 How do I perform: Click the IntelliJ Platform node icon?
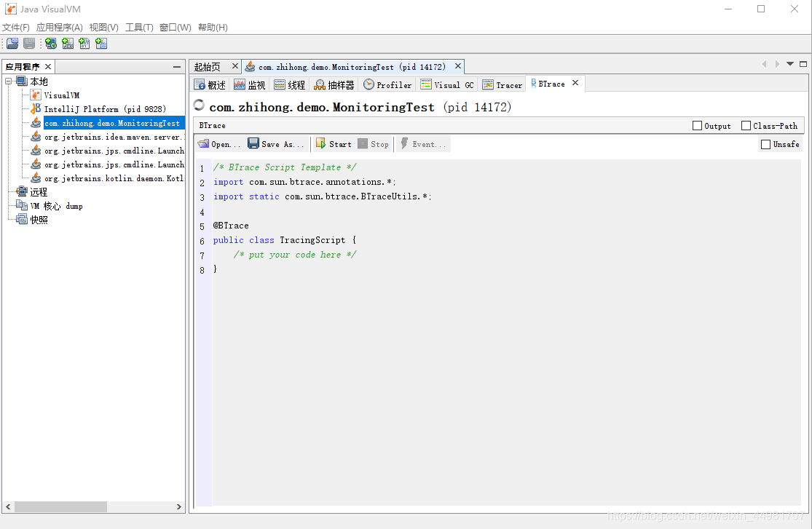click(x=36, y=108)
